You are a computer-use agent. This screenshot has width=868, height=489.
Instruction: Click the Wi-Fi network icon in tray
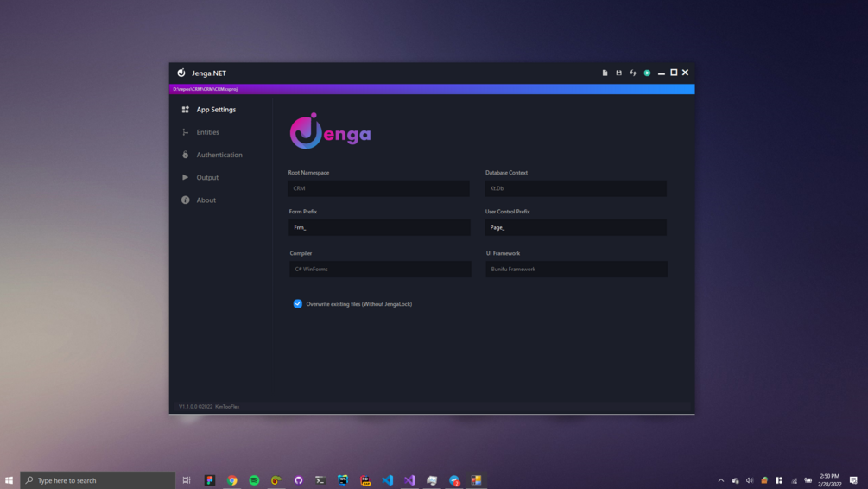click(x=794, y=480)
